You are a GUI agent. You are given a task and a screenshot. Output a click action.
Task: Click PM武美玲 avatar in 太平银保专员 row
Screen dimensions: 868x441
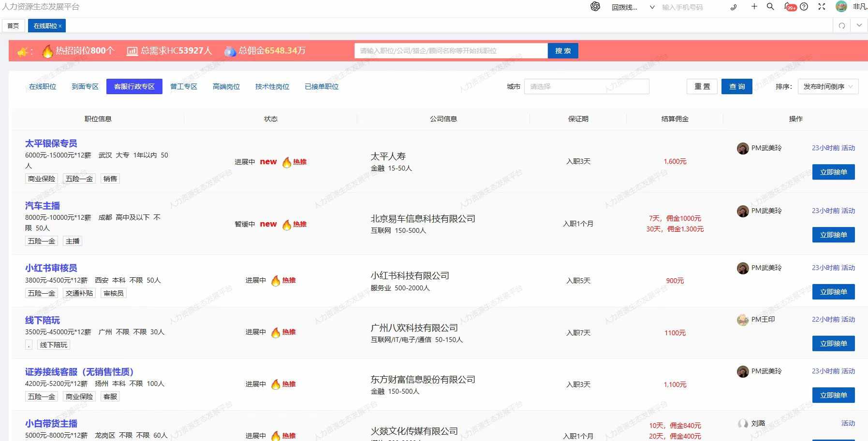[743, 148]
